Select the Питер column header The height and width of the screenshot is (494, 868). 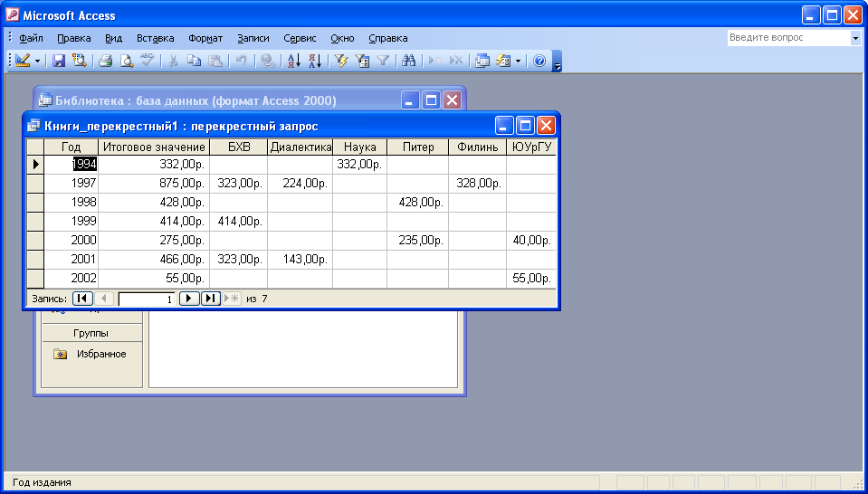pyautogui.click(x=418, y=147)
